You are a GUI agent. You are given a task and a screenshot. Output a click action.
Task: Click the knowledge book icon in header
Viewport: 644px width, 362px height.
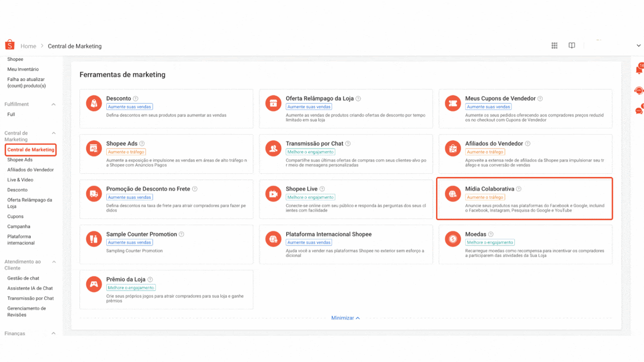571,46
